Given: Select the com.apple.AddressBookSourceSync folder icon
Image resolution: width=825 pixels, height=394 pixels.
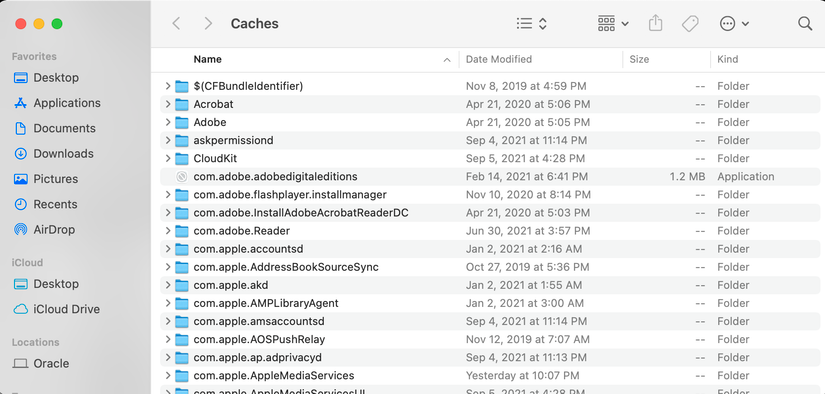Looking at the screenshot, I should pos(182,267).
